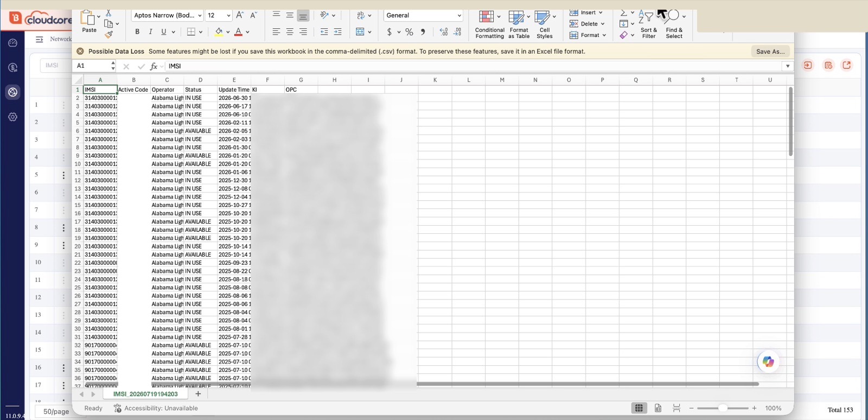Image resolution: width=868 pixels, height=420 pixels.
Task: Add a new sheet with plus
Action: (x=198, y=394)
